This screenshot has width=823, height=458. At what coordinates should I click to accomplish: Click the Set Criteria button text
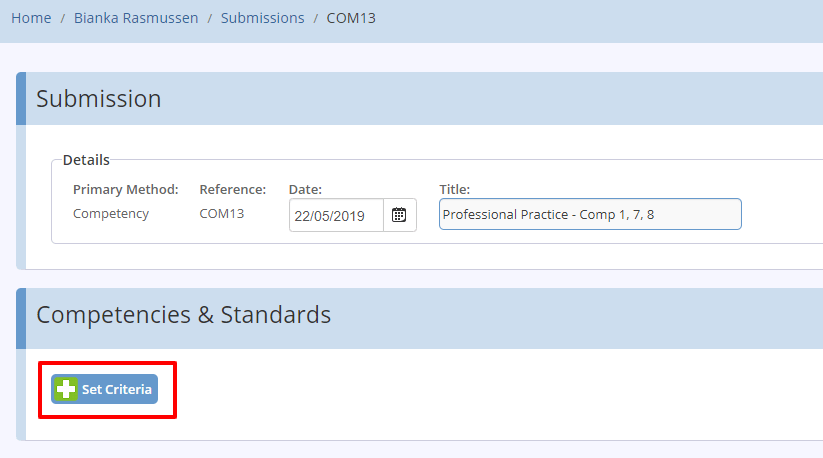117,389
